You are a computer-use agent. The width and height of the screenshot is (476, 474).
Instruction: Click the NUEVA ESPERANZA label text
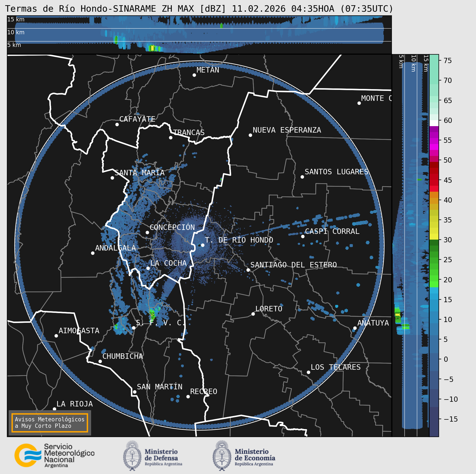point(287,130)
